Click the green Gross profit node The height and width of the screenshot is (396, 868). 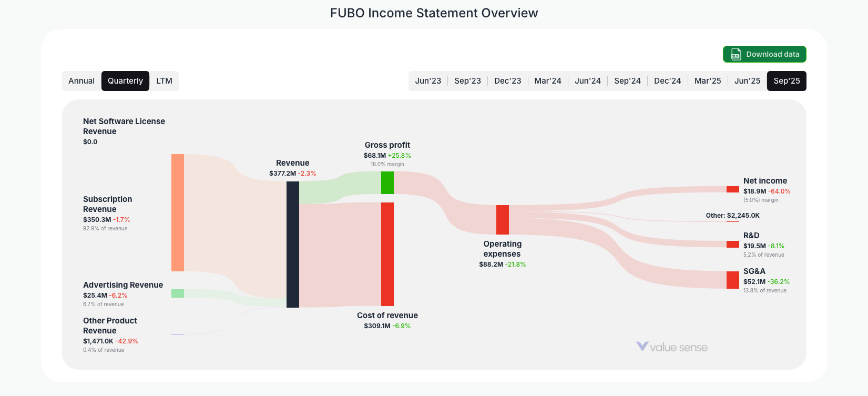(x=387, y=182)
